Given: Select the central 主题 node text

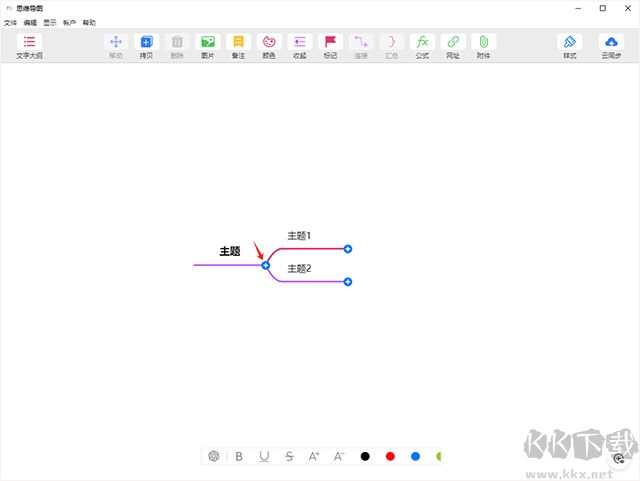Looking at the screenshot, I should (x=230, y=251).
